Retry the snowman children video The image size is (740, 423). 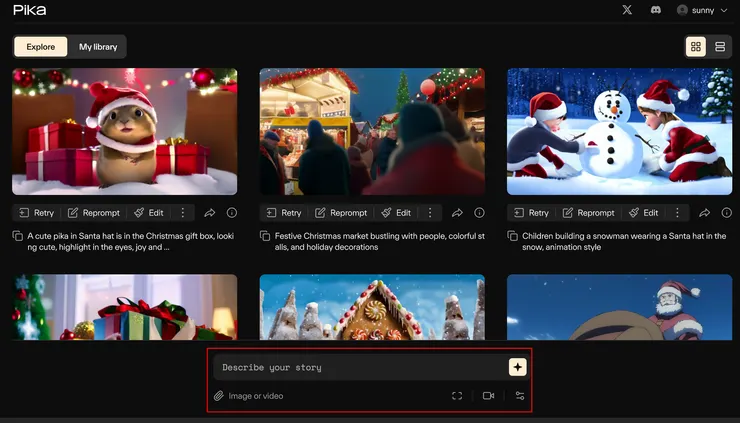[x=531, y=213]
